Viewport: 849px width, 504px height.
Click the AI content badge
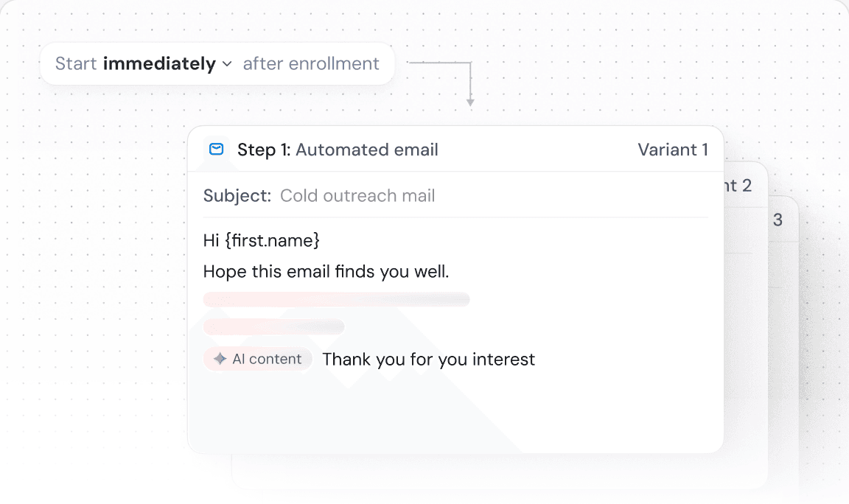[x=257, y=359]
